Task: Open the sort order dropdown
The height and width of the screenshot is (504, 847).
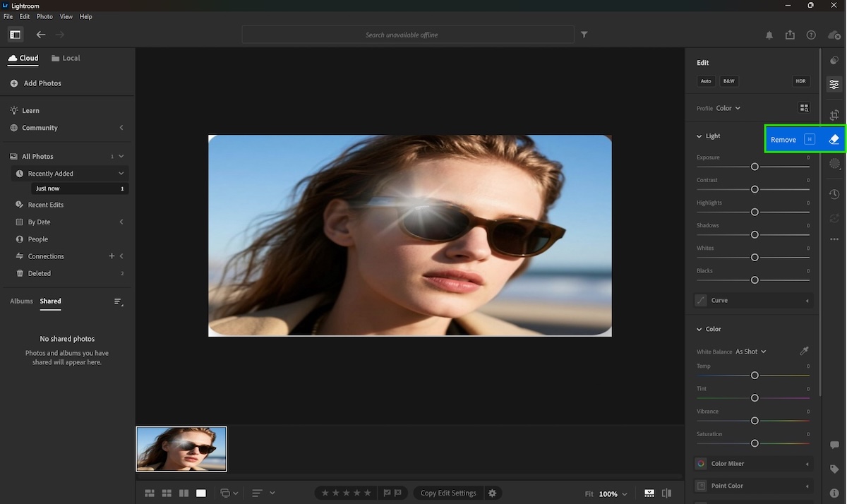Action: pos(263,493)
